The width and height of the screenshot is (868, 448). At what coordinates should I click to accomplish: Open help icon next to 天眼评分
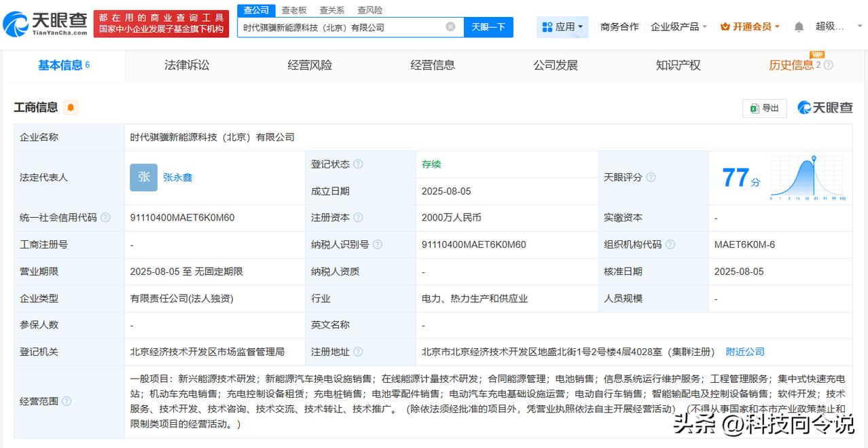[651, 177]
